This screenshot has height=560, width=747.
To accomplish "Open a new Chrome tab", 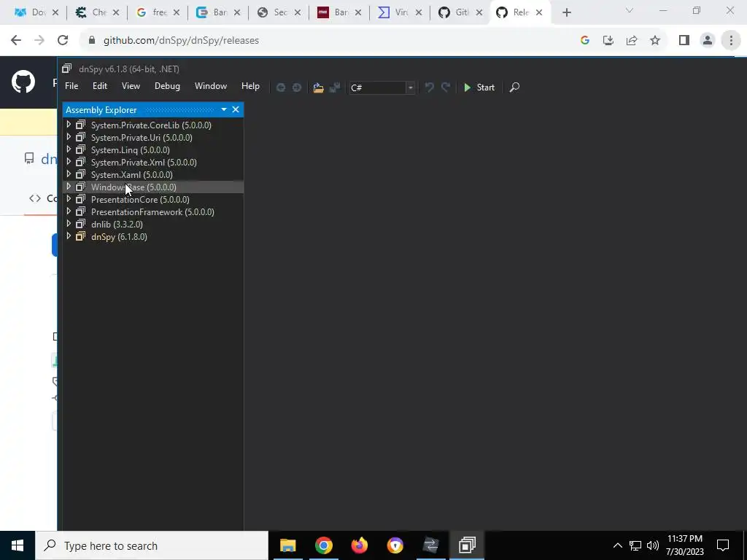I will pos(566,13).
